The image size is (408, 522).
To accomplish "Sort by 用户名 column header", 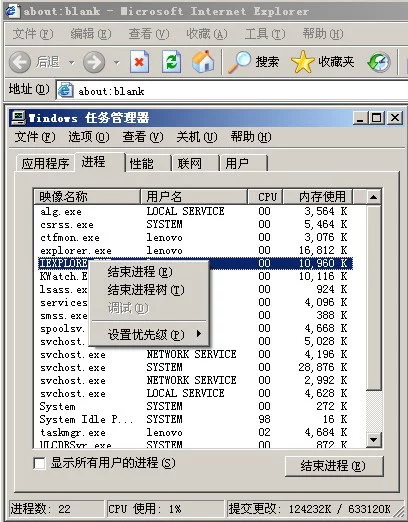I will (194, 196).
